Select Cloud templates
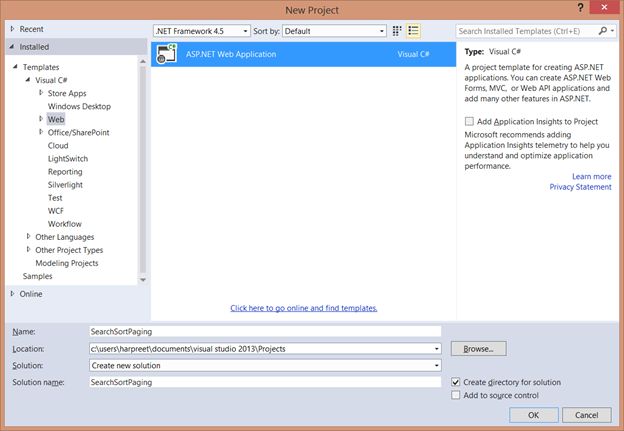 point(58,146)
